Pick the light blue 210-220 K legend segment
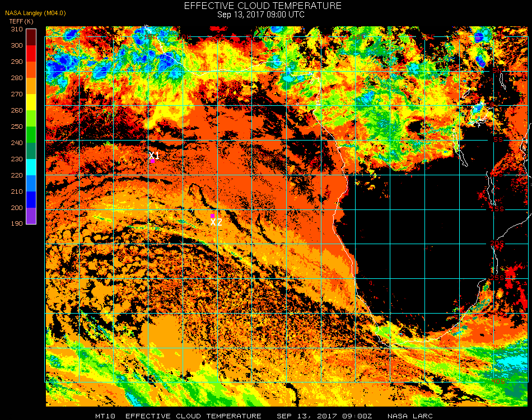 pyautogui.click(x=31, y=184)
